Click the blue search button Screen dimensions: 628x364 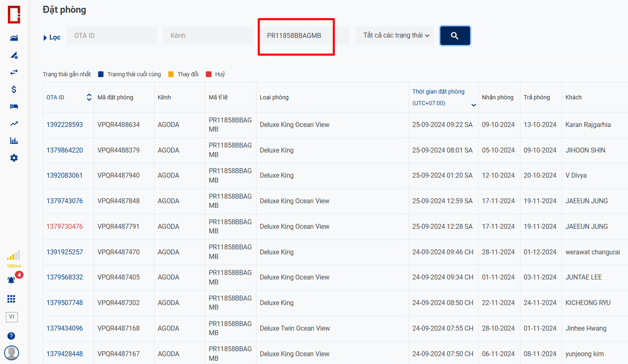point(455,36)
